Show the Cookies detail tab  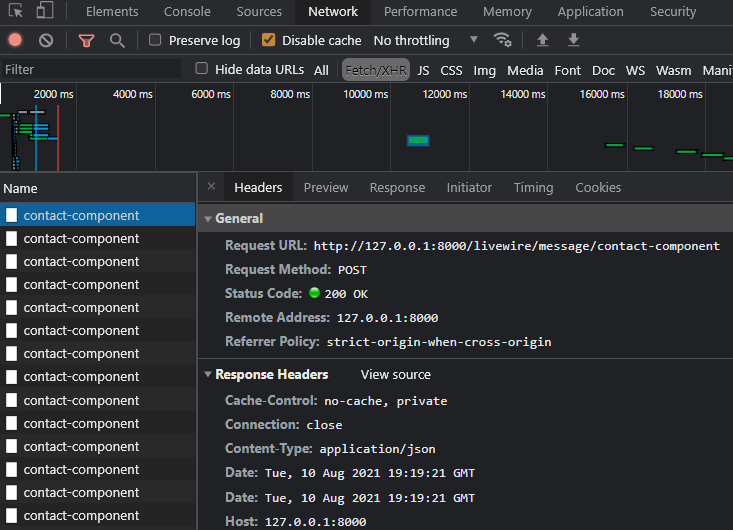point(598,187)
